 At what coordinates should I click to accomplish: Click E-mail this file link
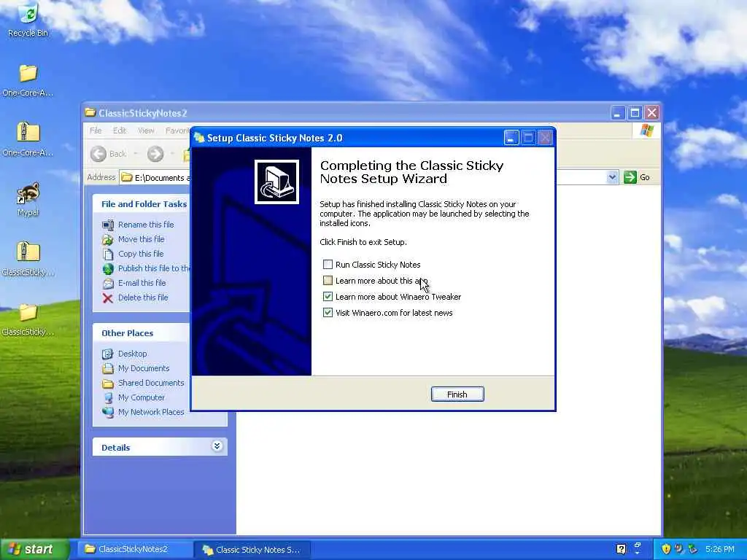point(142,283)
